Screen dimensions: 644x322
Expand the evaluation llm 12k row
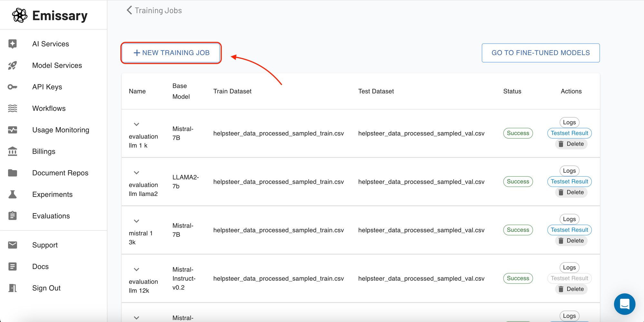click(137, 269)
